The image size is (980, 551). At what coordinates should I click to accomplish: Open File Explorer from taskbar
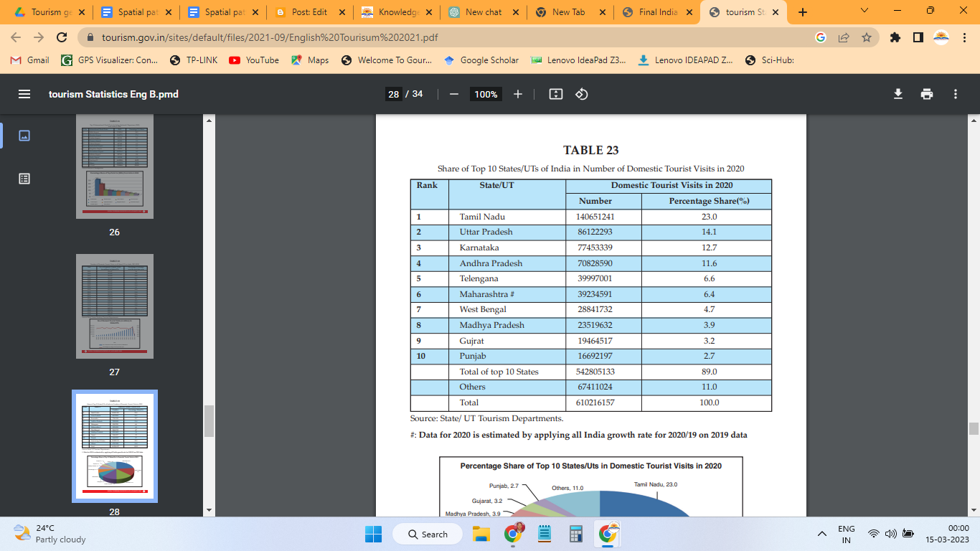pyautogui.click(x=481, y=534)
